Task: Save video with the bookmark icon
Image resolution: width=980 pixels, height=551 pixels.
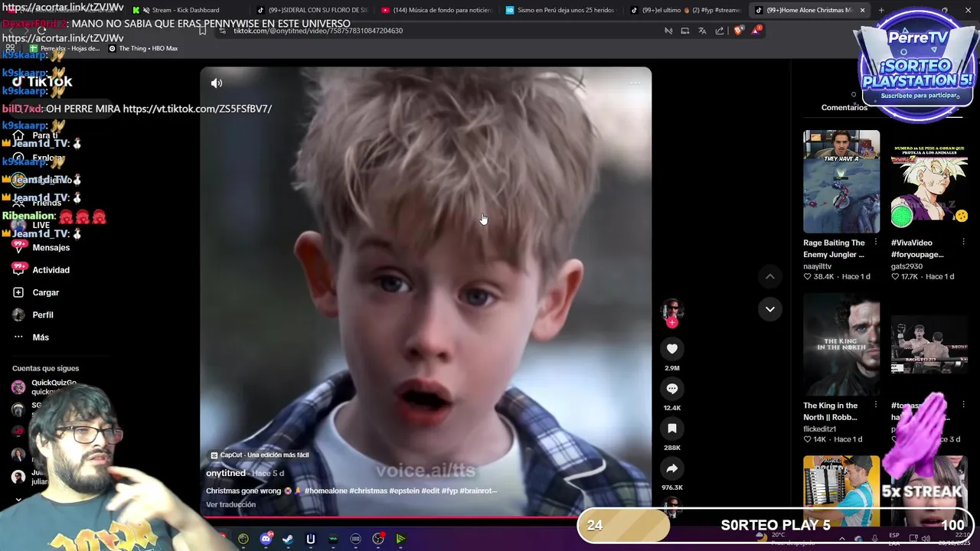Action: pos(672,429)
